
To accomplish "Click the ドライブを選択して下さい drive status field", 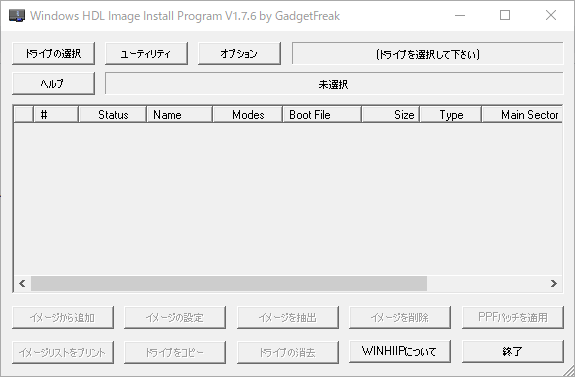I will tap(428, 54).
